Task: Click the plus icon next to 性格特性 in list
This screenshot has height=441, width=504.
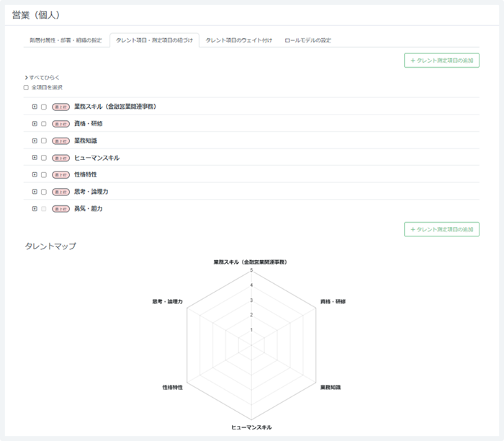Action: (35, 174)
